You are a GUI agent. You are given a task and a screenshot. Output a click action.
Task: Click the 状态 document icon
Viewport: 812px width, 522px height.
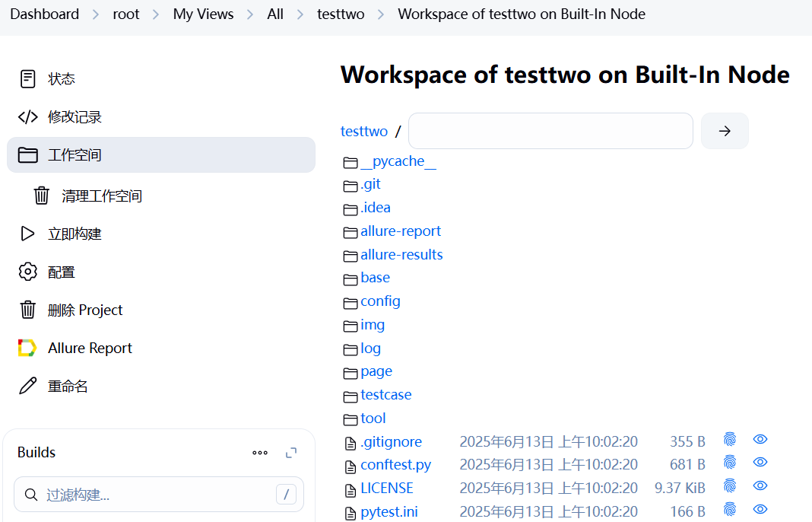[x=27, y=79]
